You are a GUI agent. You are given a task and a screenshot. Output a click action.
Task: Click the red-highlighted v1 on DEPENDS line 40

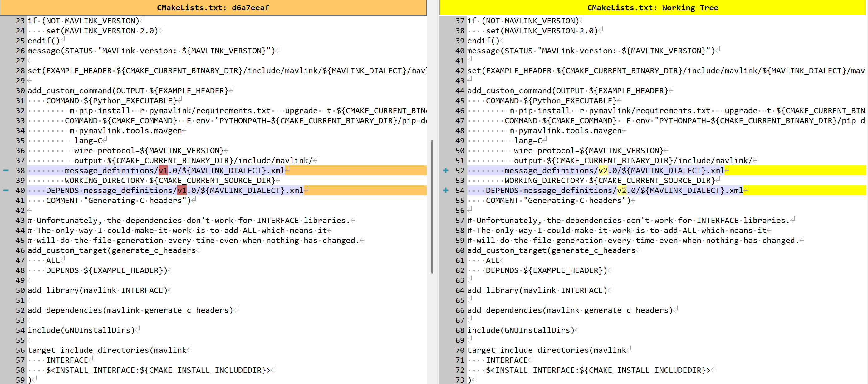coord(182,190)
